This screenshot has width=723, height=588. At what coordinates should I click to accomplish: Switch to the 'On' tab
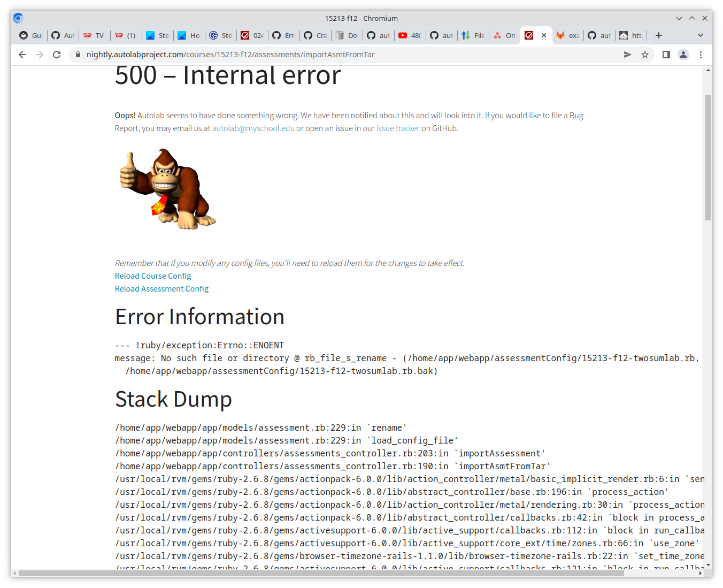[x=504, y=35]
